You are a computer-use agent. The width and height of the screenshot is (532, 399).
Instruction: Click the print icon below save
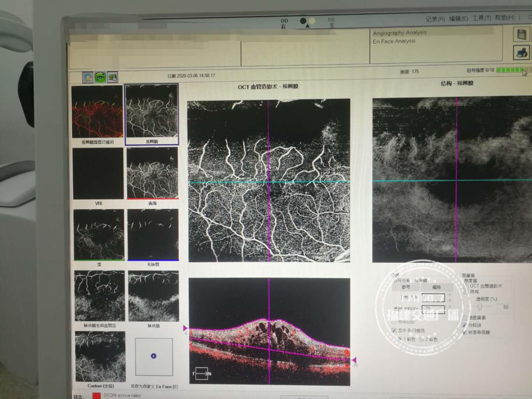tap(522, 52)
